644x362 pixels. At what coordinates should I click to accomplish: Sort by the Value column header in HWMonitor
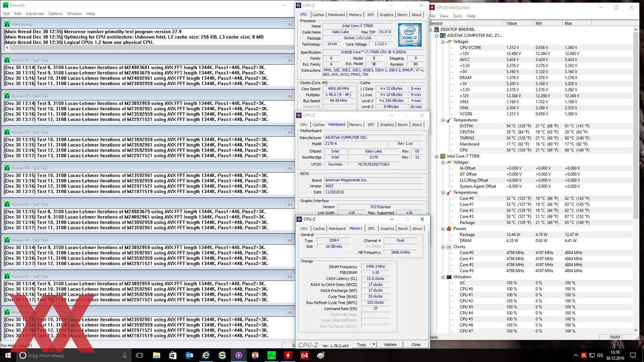pos(519,23)
